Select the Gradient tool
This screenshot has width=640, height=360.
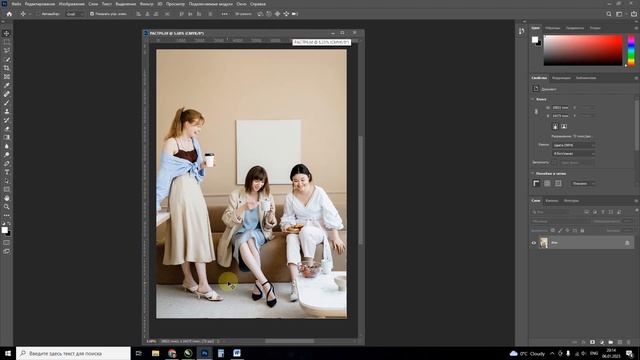pos(7,137)
